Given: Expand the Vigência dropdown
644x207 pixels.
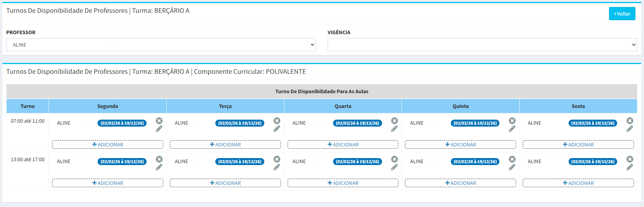Looking at the screenshot, I should pos(482,45).
